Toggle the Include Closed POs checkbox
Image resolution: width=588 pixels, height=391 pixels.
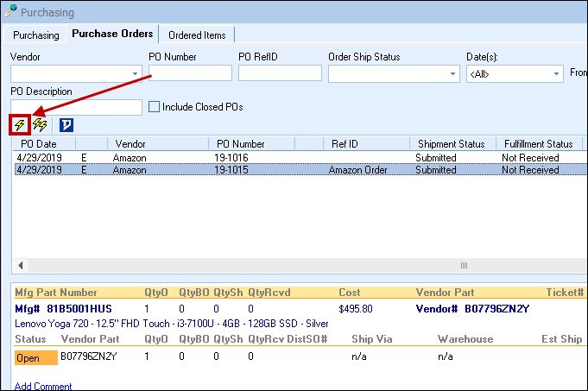pos(155,107)
